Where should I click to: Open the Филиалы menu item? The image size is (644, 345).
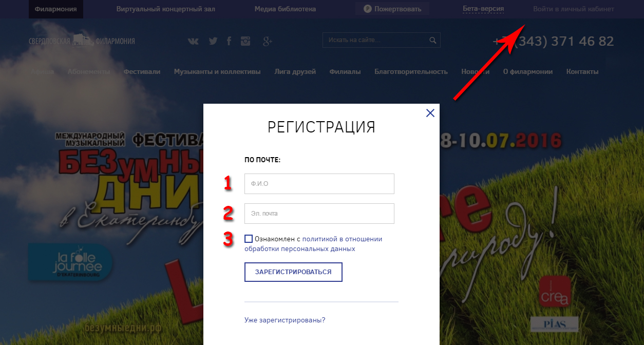(345, 71)
